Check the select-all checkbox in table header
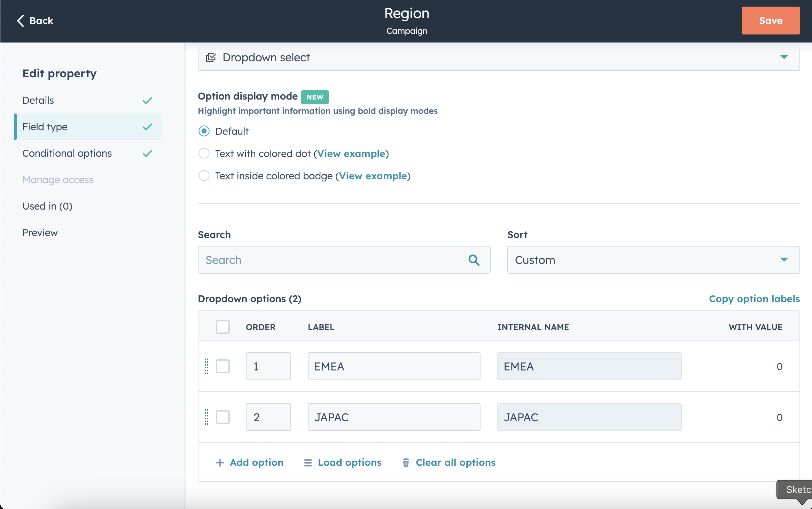This screenshot has height=509, width=812. point(223,327)
